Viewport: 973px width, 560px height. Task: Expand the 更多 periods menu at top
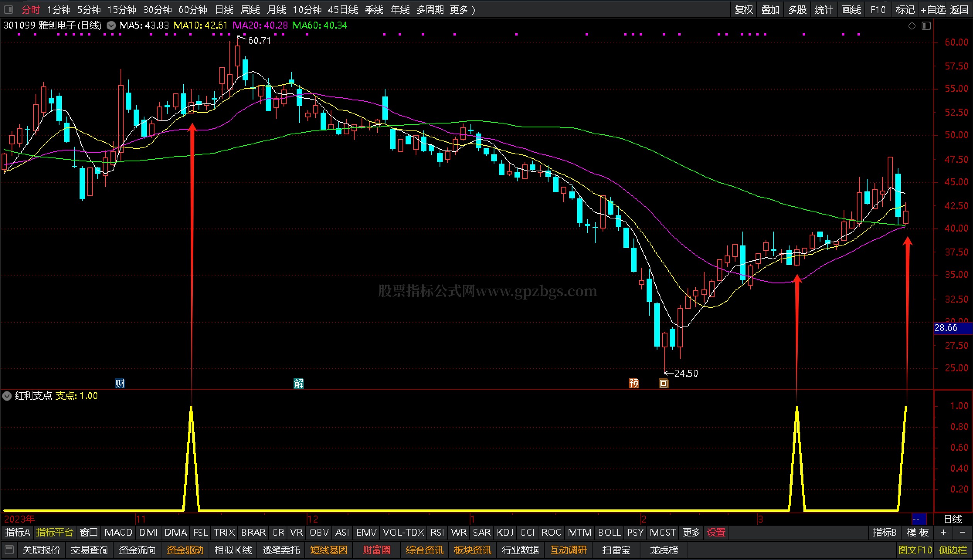[463, 10]
